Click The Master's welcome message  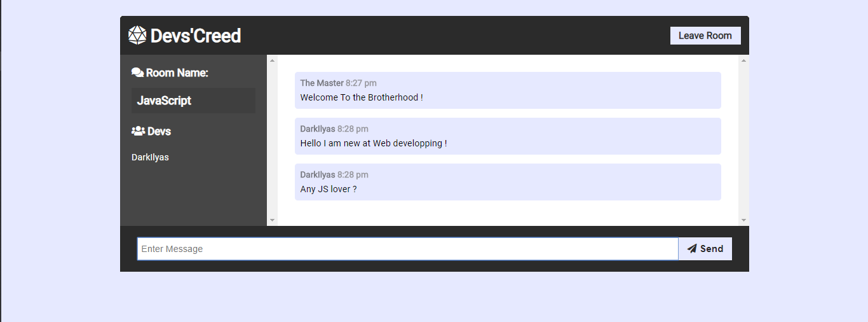(508, 90)
